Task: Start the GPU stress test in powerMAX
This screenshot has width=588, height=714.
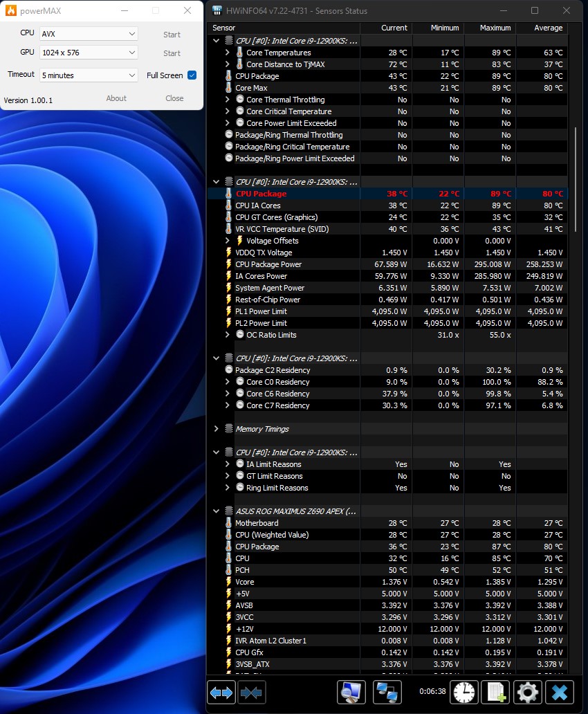Action: (x=172, y=53)
